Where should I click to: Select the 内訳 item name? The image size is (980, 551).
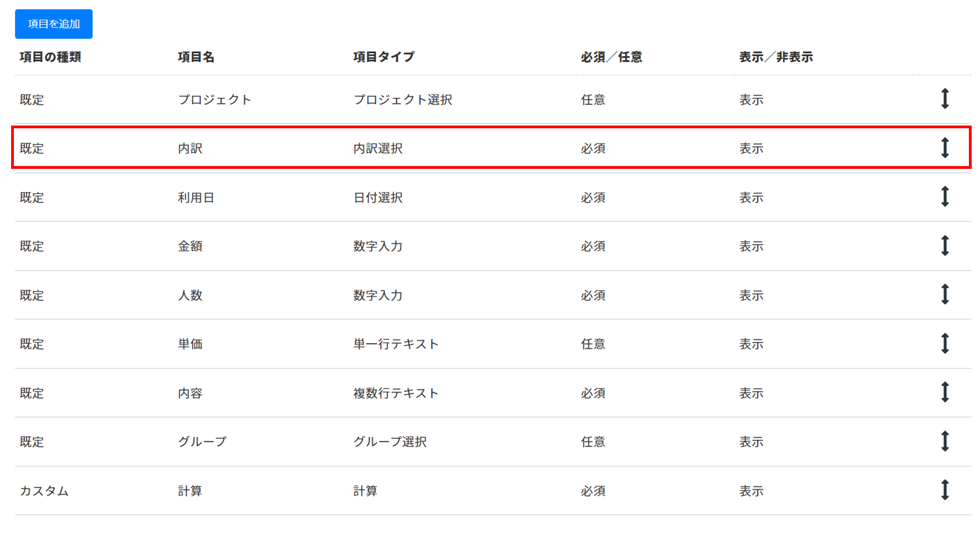click(190, 148)
